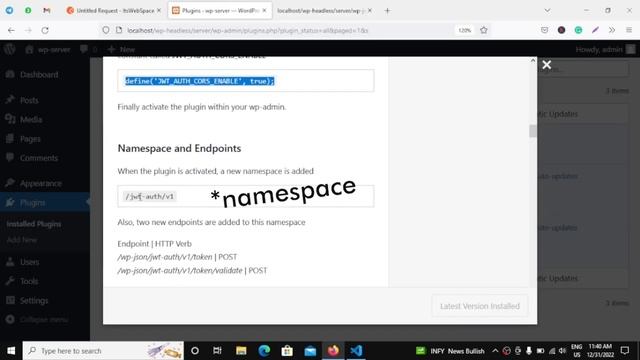Open Firefox from the taskbar
The height and width of the screenshot is (360, 640).
click(x=333, y=351)
